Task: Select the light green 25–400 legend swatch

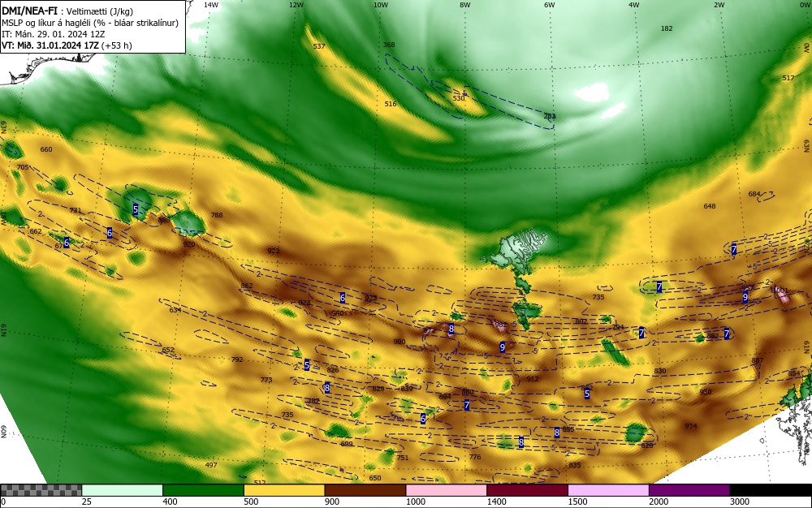Action: (x=123, y=490)
